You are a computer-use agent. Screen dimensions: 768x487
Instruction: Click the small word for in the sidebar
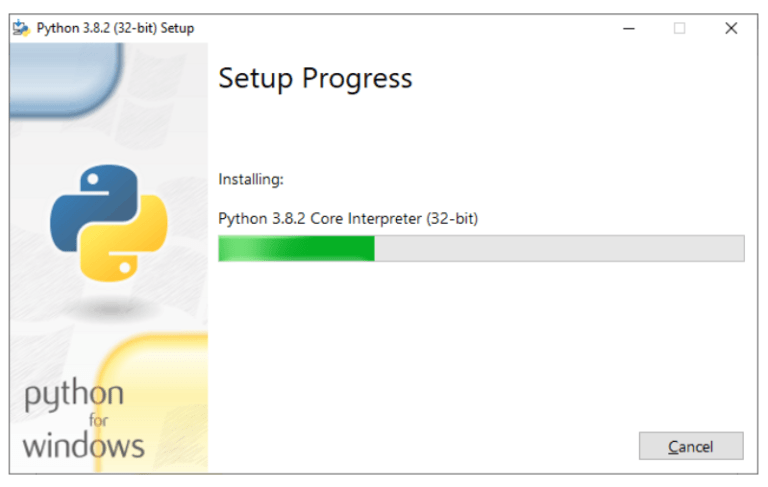(x=98, y=420)
